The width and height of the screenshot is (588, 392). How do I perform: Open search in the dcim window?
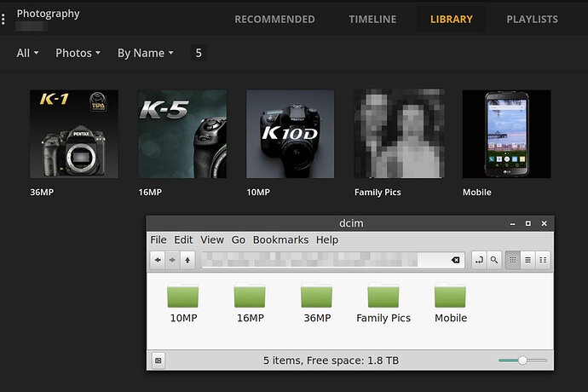pyautogui.click(x=494, y=260)
